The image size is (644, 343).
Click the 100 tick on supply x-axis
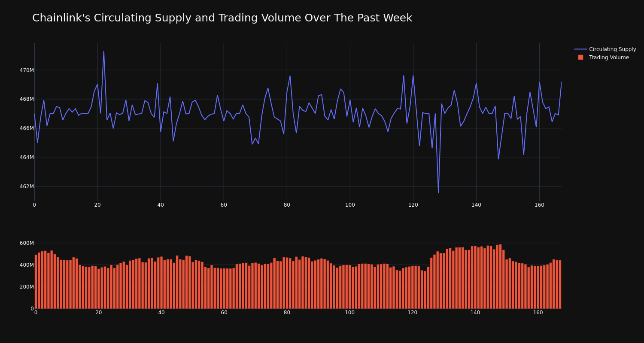(350, 205)
